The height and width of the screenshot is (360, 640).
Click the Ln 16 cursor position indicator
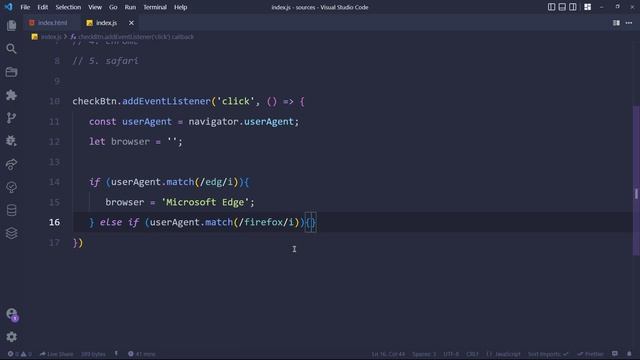388,354
